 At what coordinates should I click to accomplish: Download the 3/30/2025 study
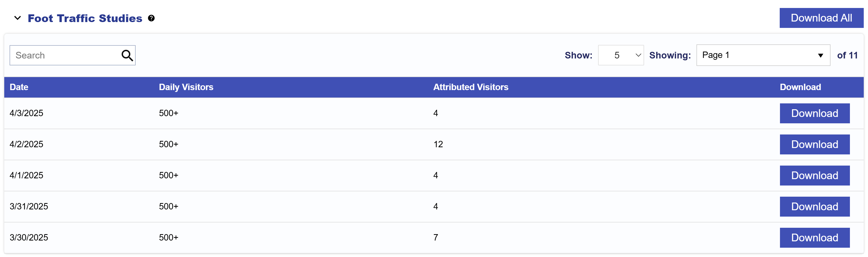pos(815,238)
